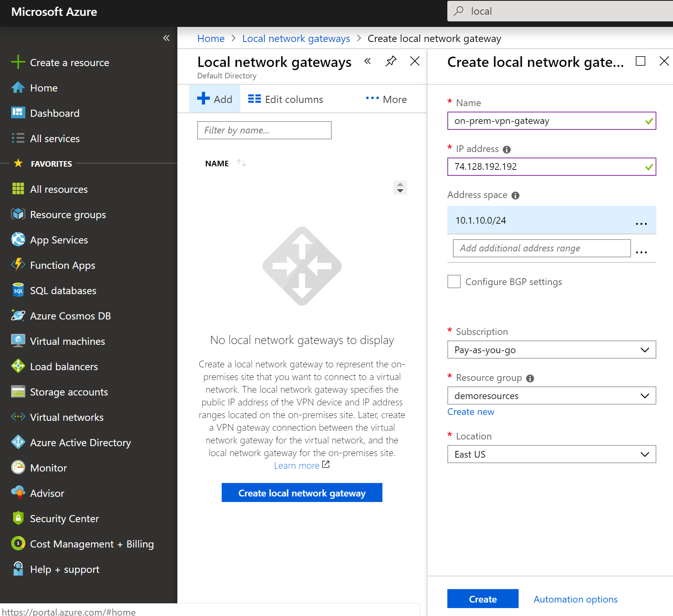Viewport: 673px width, 616px height.
Task: Enable Configure BGP settings
Action: 454,281
